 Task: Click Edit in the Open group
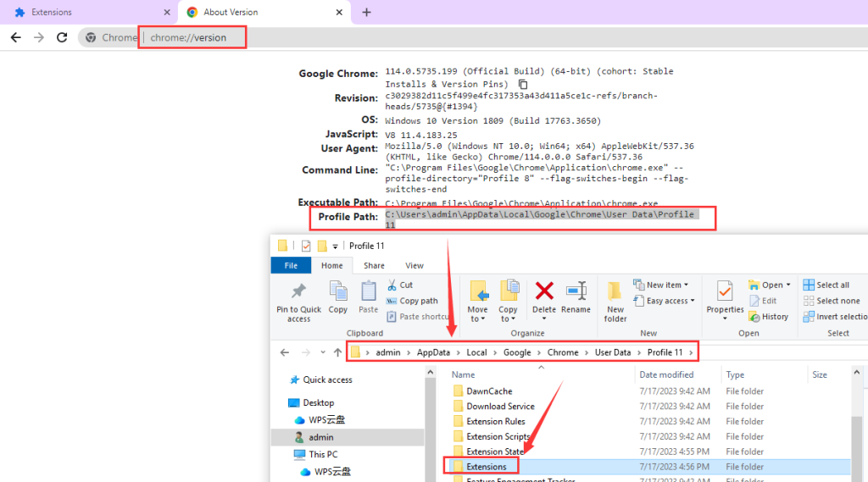pos(763,301)
